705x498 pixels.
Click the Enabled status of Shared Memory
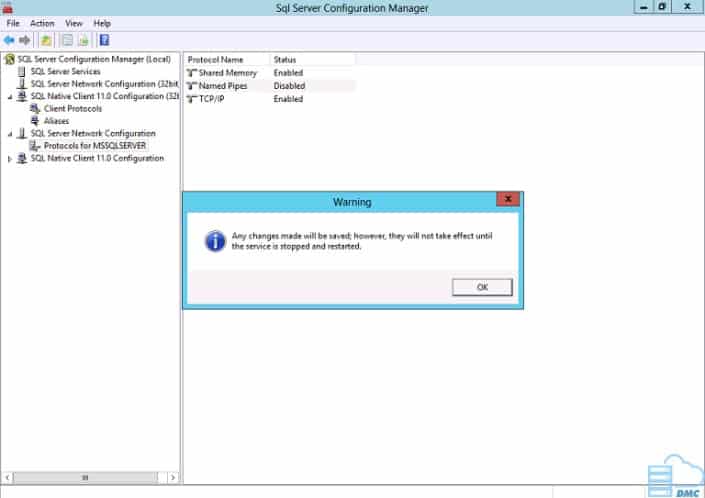(x=288, y=73)
